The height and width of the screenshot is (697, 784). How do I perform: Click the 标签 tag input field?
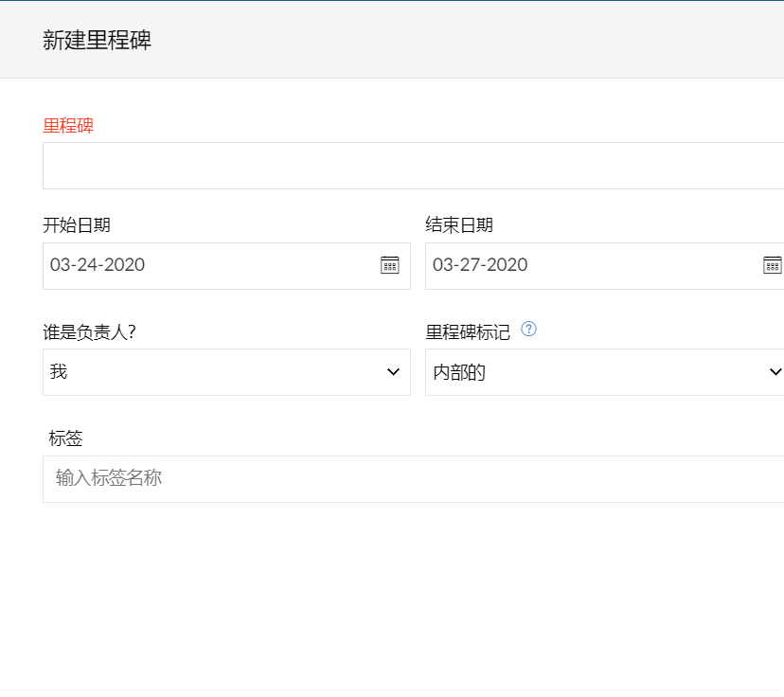pos(284,478)
